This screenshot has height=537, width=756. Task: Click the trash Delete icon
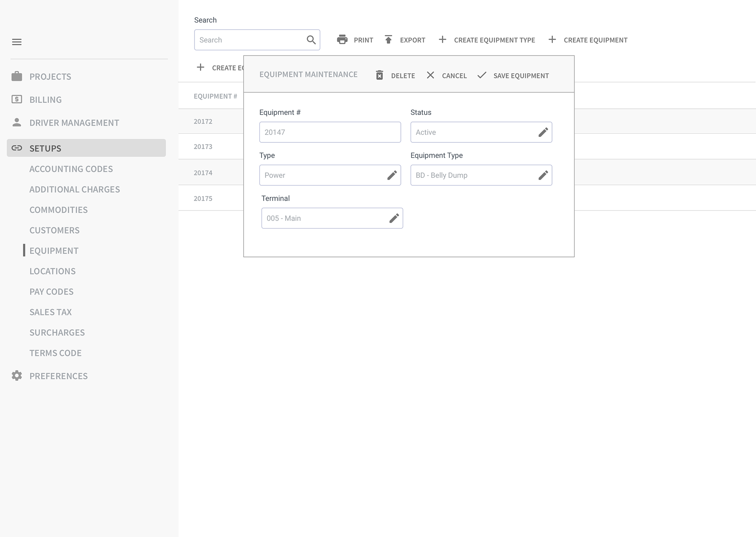coord(379,75)
